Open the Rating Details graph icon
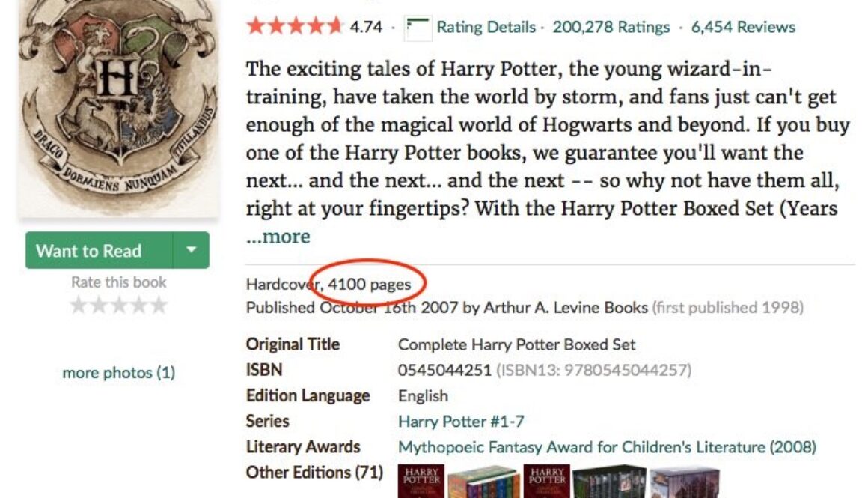The width and height of the screenshot is (868, 498). [x=418, y=28]
